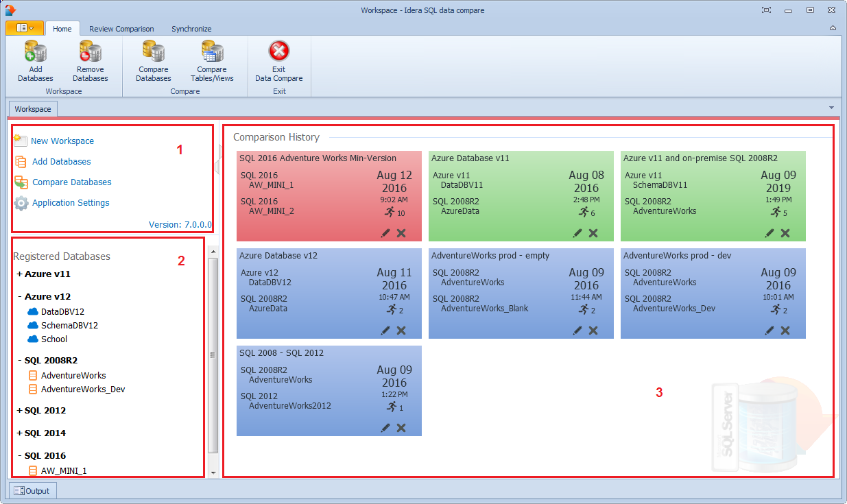The width and height of the screenshot is (847, 504).
Task: Expand the Azure v11 database group
Action: tap(19, 274)
